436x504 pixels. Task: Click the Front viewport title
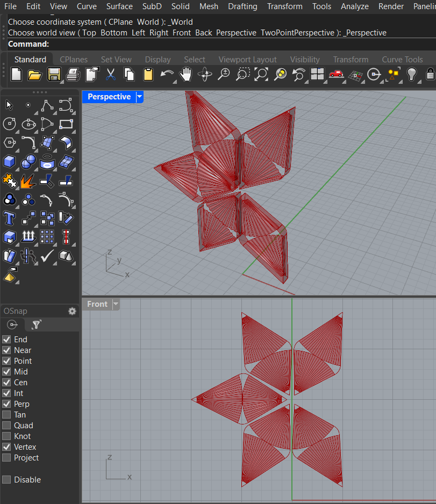click(97, 304)
